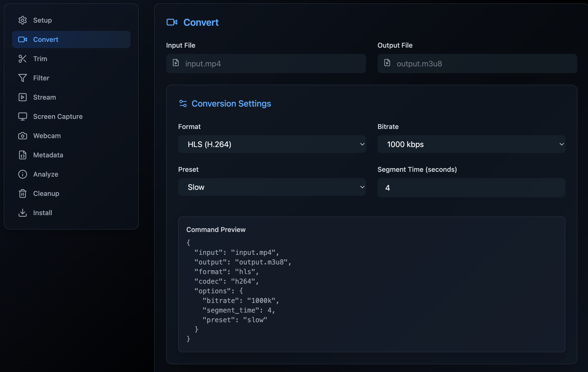Click the Screen Capture monitor icon
Image resolution: width=588 pixels, height=372 pixels.
22,117
